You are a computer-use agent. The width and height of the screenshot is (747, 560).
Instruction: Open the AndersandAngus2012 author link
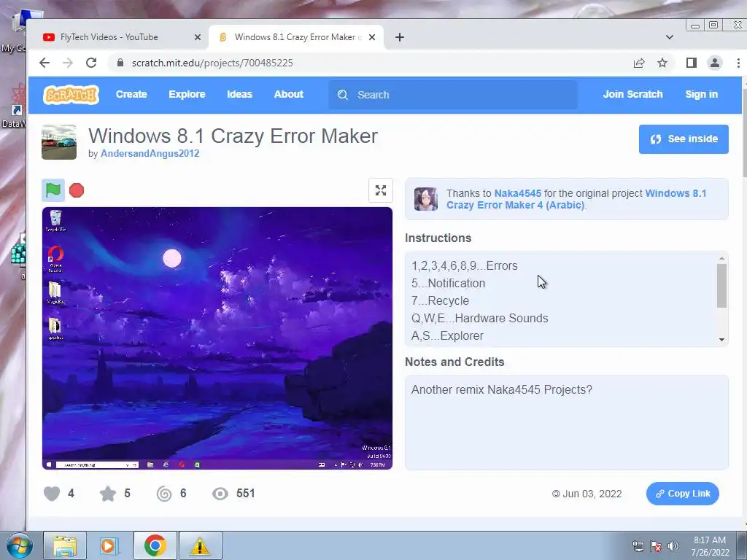(150, 153)
